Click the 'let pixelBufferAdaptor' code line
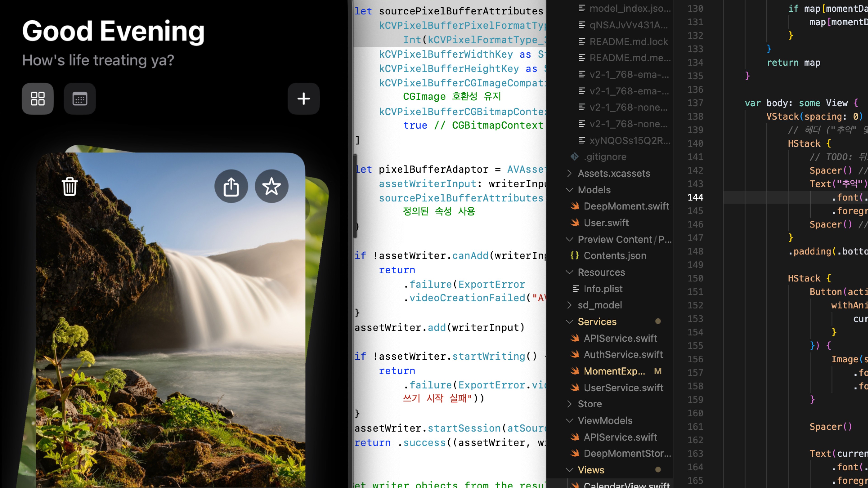The image size is (868, 488). pos(451,169)
